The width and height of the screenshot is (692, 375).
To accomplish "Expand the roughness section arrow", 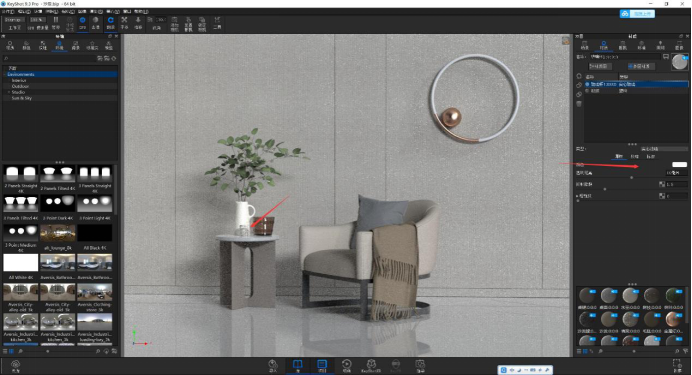I will [x=577, y=195].
